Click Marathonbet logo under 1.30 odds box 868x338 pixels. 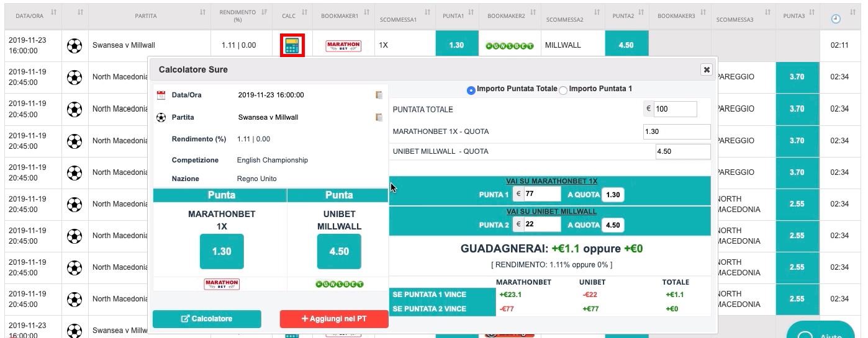point(222,284)
